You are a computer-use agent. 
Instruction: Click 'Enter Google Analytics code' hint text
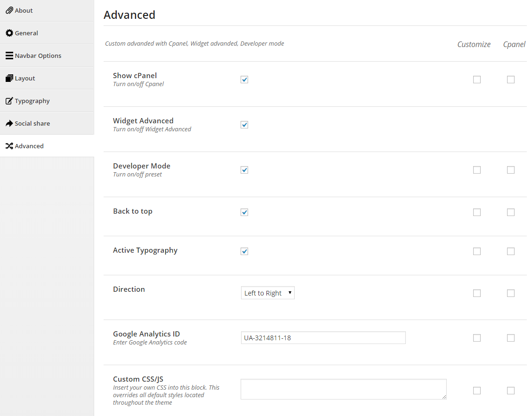point(150,343)
